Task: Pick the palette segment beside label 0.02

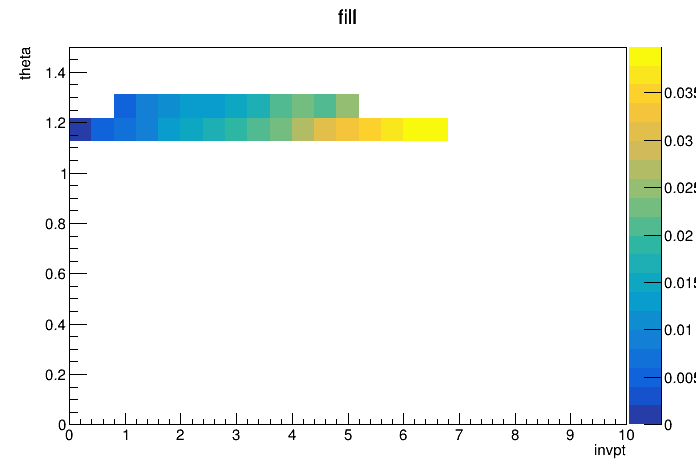Action: pyautogui.click(x=645, y=226)
